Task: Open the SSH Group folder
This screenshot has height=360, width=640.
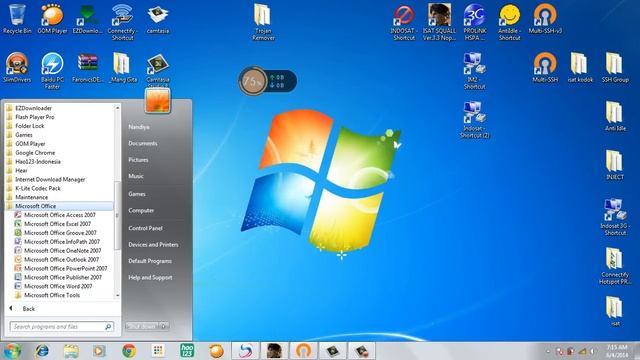Action: [615, 68]
